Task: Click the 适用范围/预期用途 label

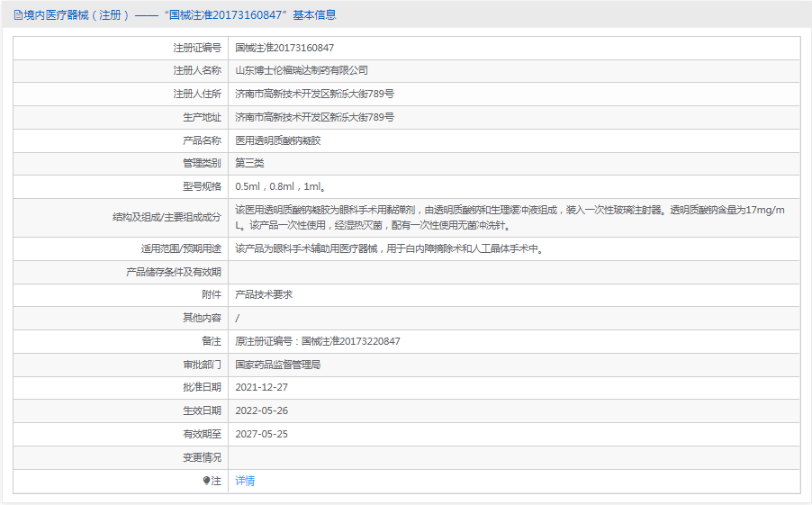Action: (181, 248)
